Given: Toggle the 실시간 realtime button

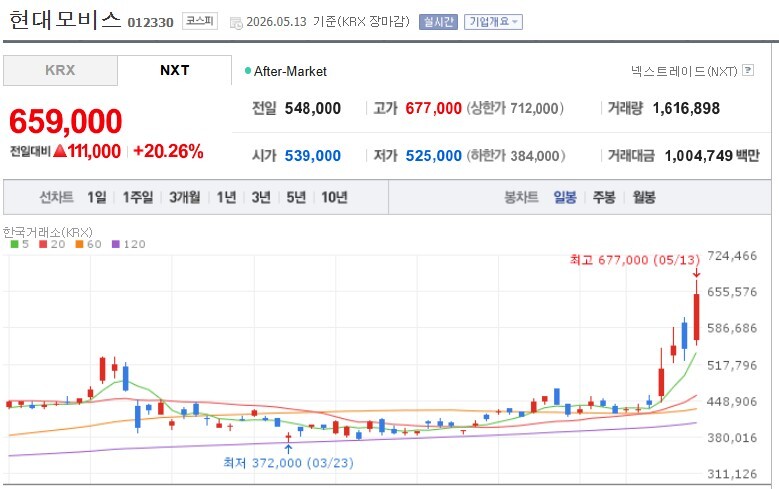Looking at the screenshot, I should (x=438, y=22).
